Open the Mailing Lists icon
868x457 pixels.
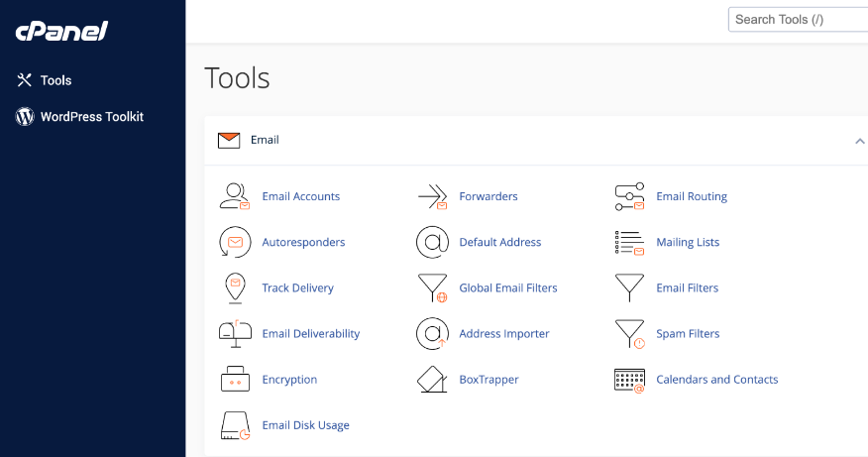point(629,242)
